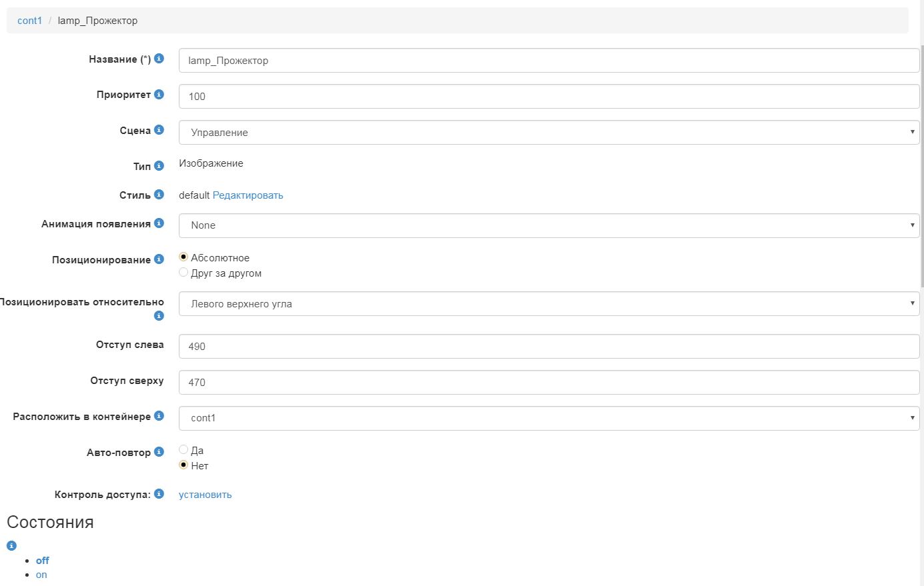This screenshot has height=586, width=924.
Task: Click info icon next to Тип
Action: [x=159, y=165]
